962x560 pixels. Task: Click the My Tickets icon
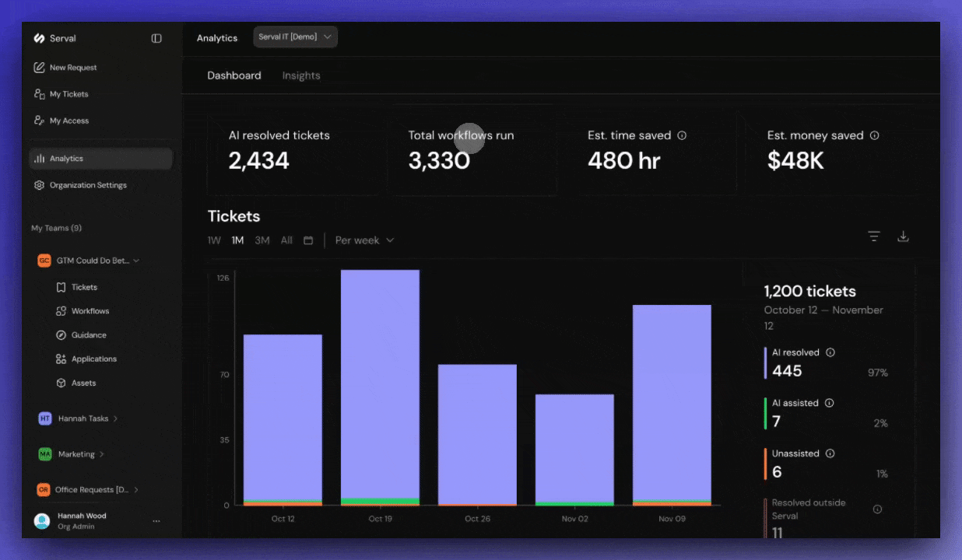(40, 93)
